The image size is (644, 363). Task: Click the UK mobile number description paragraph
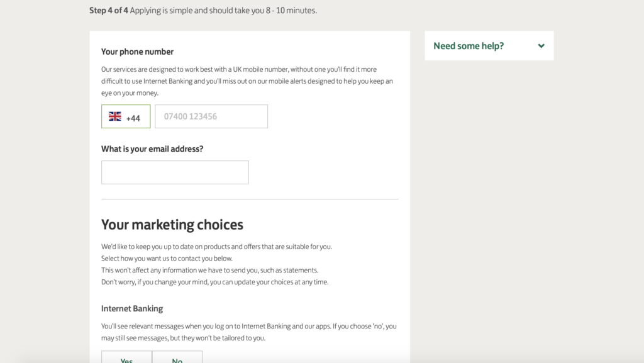click(x=247, y=81)
